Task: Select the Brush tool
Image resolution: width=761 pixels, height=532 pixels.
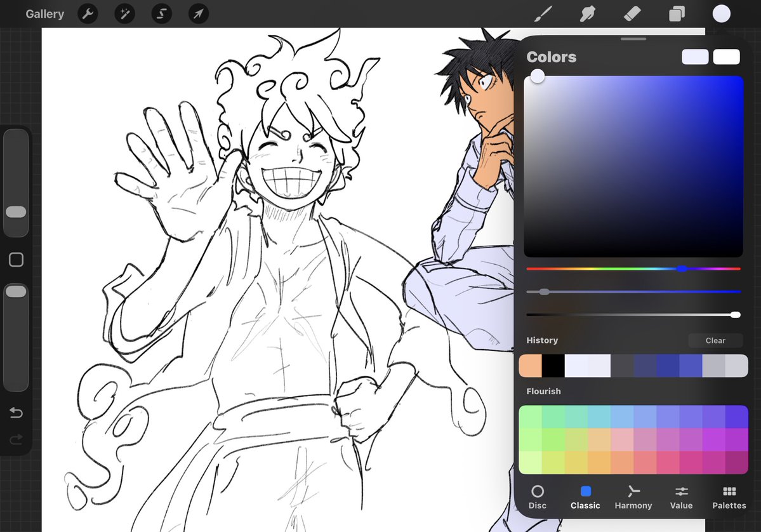Action: (x=543, y=13)
